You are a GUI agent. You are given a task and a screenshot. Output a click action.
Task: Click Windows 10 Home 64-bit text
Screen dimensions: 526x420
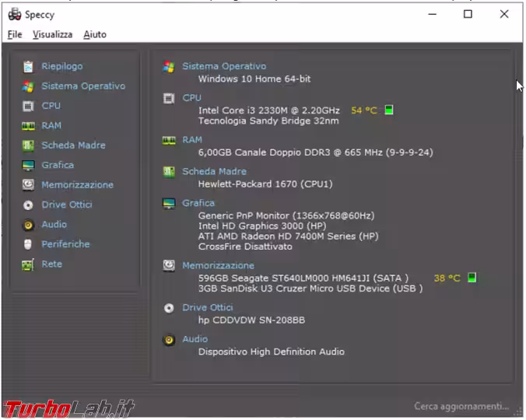coord(254,79)
